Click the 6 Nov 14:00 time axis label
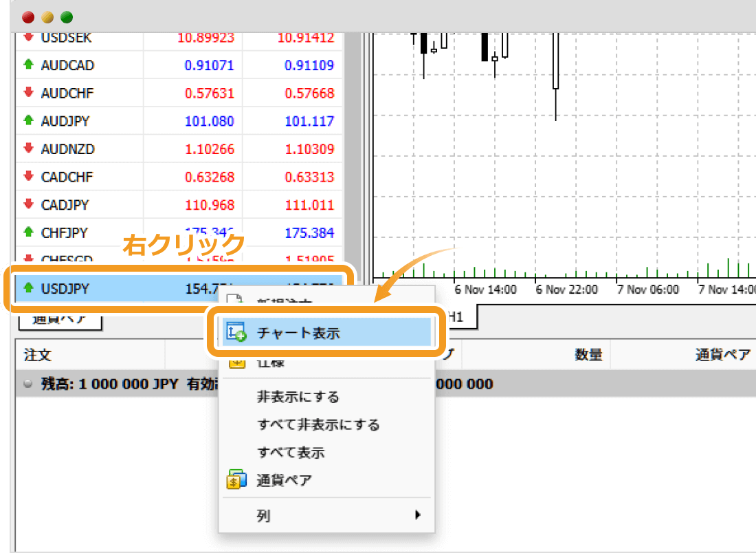Viewport: 756px width, 553px height. (485, 290)
